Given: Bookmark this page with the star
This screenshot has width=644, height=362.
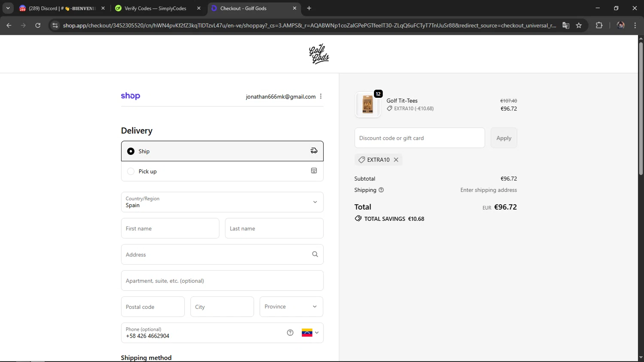Looking at the screenshot, I should pos(579,25).
